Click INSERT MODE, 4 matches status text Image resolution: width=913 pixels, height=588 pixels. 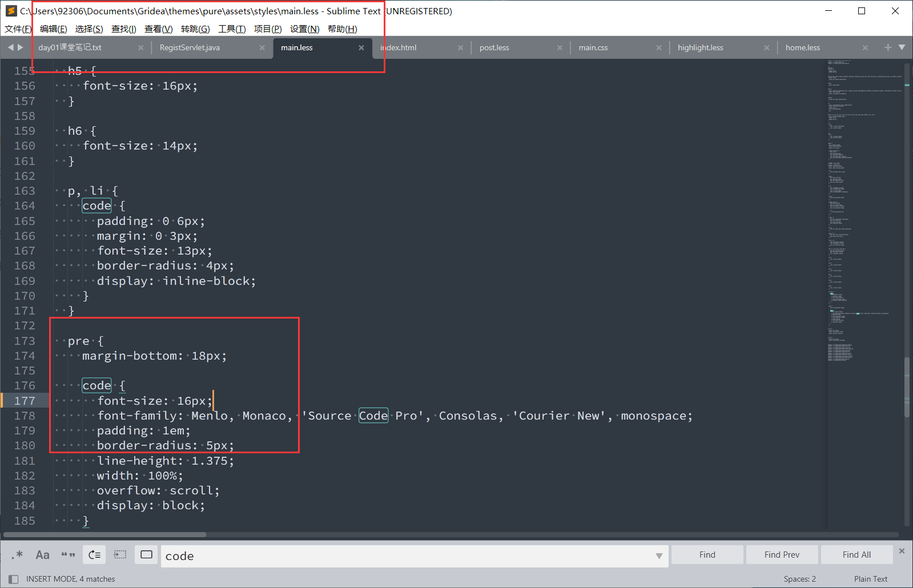pyautogui.click(x=71, y=579)
